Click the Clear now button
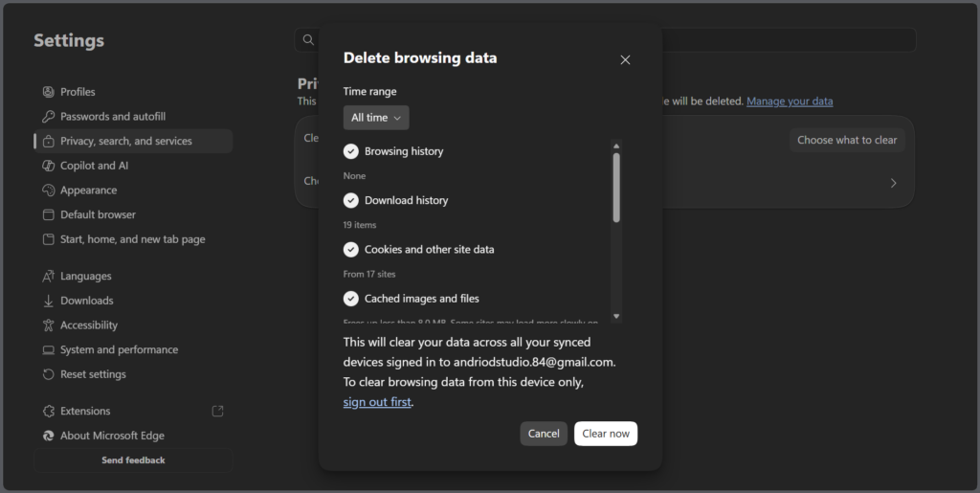The width and height of the screenshot is (980, 493). (606, 434)
